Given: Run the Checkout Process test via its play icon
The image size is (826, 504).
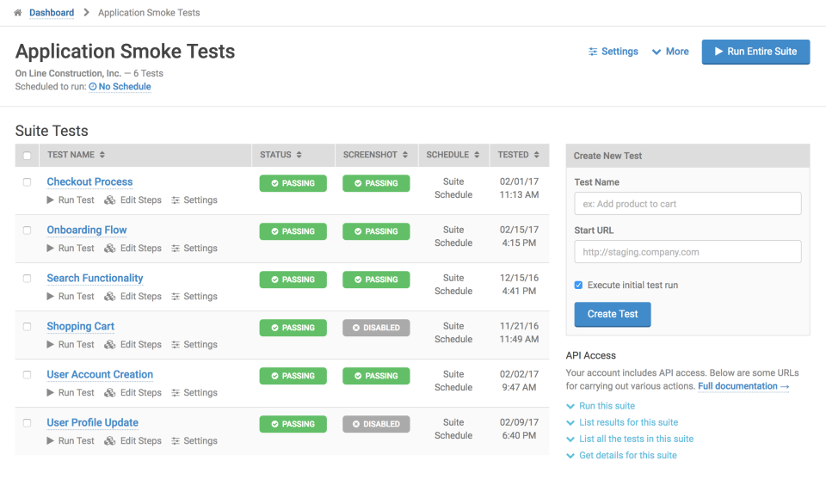Looking at the screenshot, I should point(52,200).
